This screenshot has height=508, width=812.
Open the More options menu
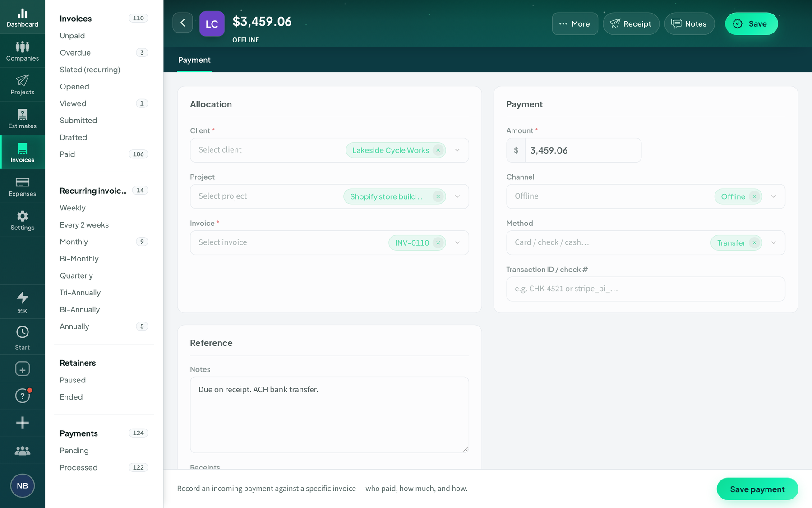click(x=575, y=24)
